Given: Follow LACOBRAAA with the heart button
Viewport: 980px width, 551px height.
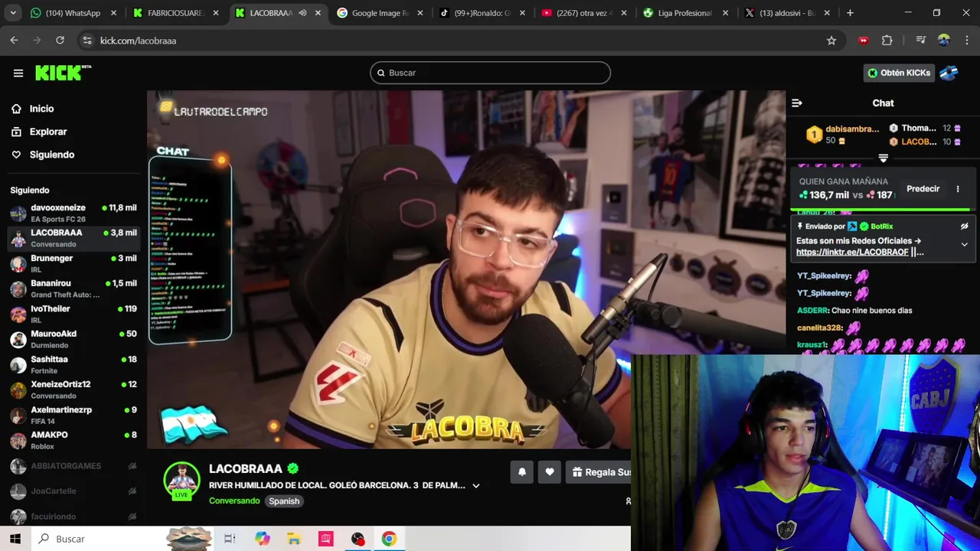Looking at the screenshot, I should (550, 472).
